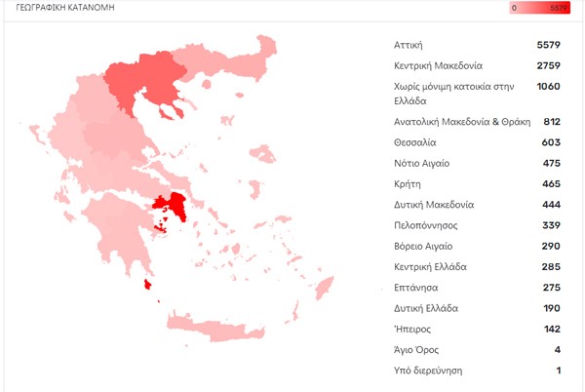Click the Άγιο Όρος list row
Screen dimensions: 585x392
coord(478,350)
